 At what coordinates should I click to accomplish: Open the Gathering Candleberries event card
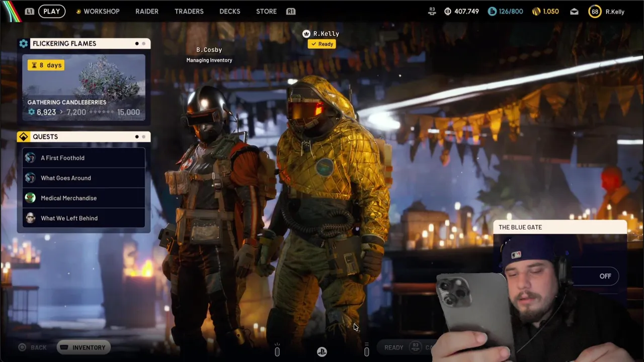tap(84, 87)
